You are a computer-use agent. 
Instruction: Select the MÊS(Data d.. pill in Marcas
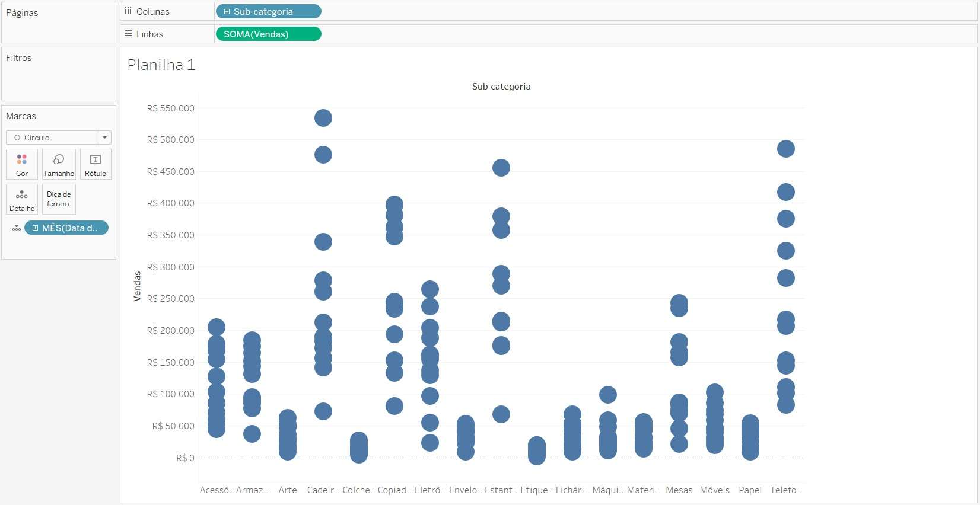pyautogui.click(x=66, y=228)
